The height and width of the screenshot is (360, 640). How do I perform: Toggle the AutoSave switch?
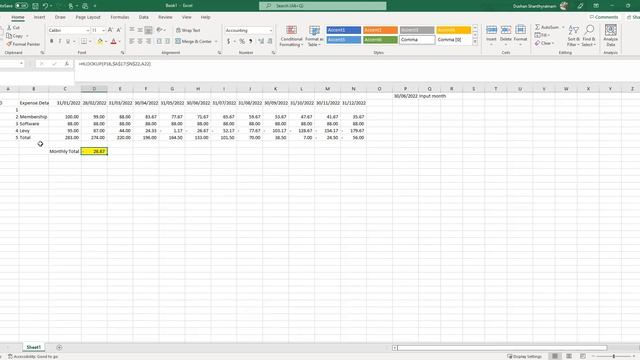(x=21, y=6)
